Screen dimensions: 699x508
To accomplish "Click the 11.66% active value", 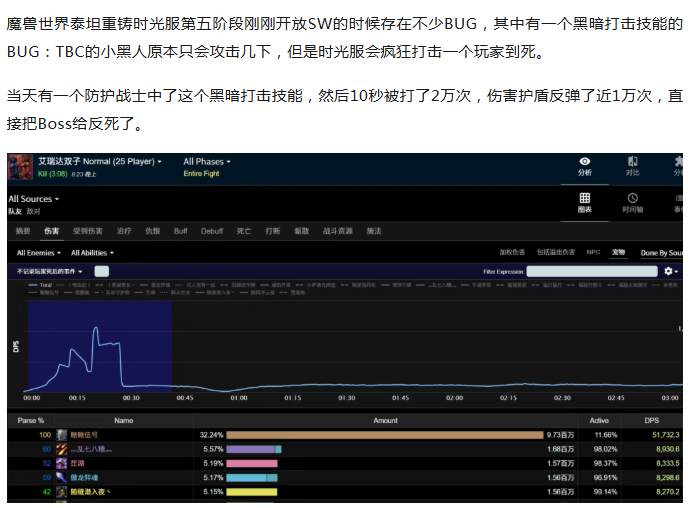I will 605,435.
